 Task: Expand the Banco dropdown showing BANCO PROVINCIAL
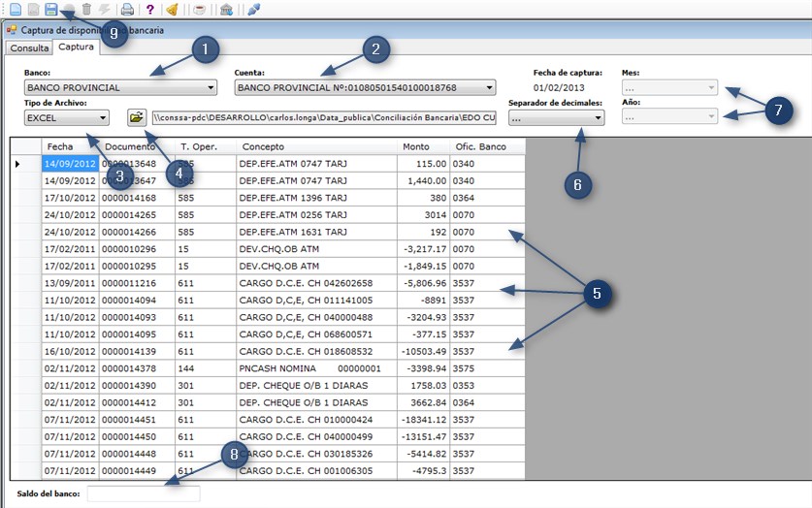point(120,87)
